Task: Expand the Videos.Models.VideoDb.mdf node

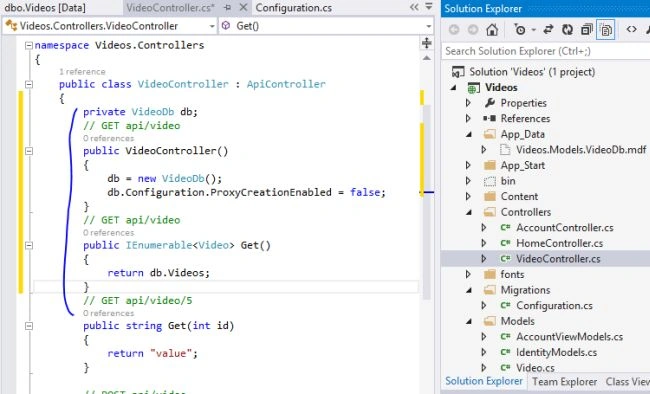Action: 484,150
